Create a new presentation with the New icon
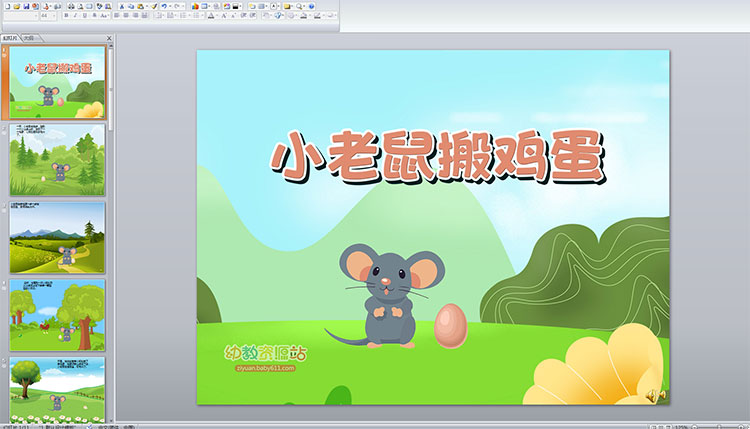This screenshot has width=750, height=429. point(8,6)
